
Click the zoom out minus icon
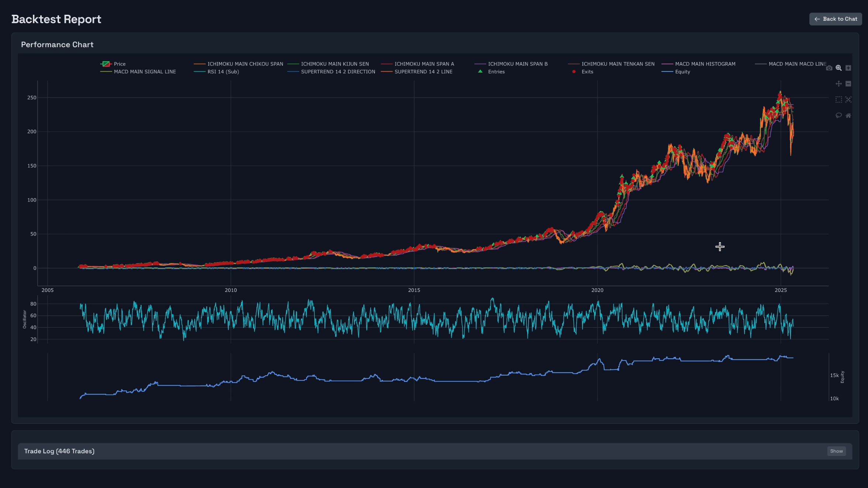tap(848, 84)
